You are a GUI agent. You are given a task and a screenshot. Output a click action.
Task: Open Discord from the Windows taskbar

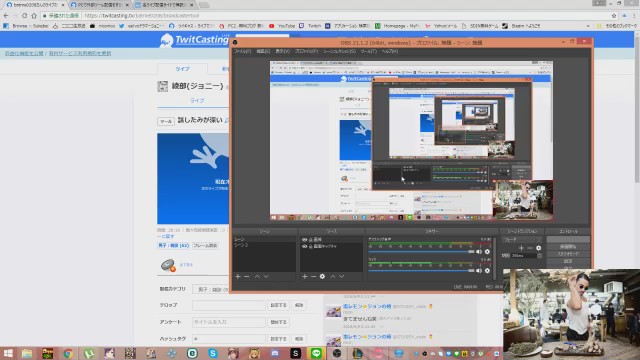275,353
